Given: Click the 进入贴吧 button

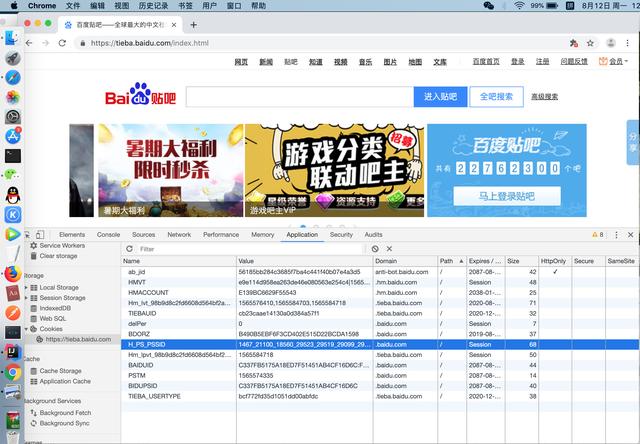Looking at the screenshot, I should pyautogui.click(x=440, y=97).
